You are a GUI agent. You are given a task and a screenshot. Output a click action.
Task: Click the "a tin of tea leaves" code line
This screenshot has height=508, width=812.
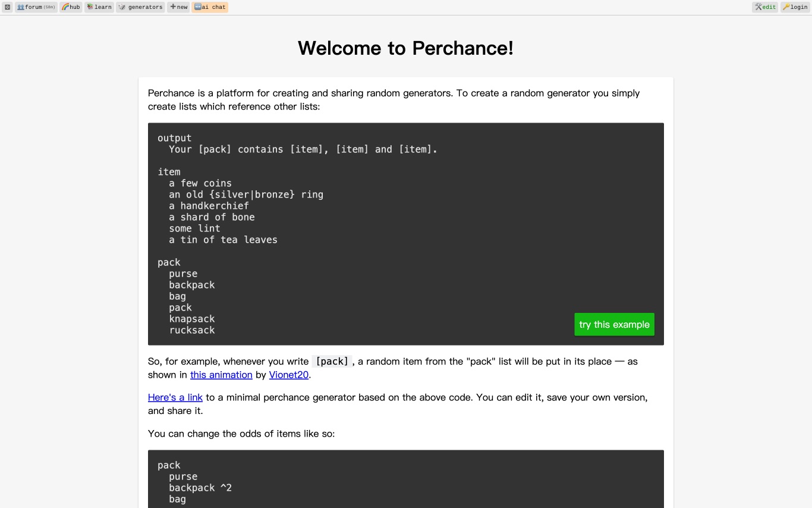pos(223,240)
